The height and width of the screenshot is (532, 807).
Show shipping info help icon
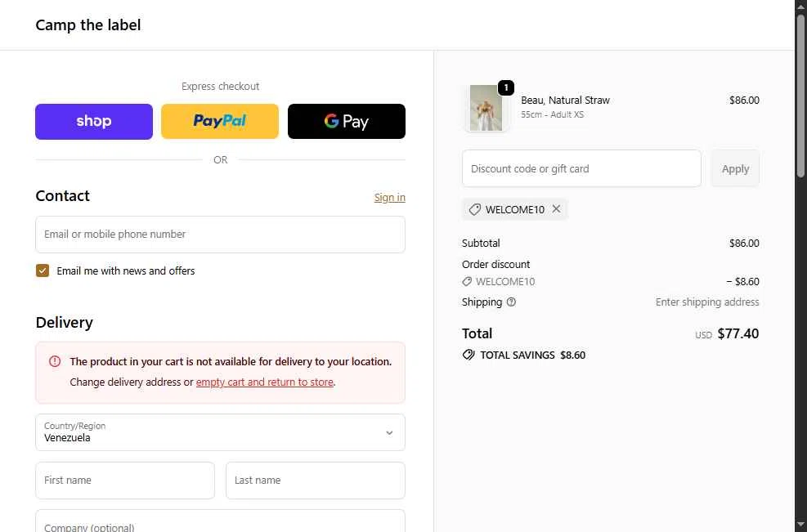click(511, 302)
